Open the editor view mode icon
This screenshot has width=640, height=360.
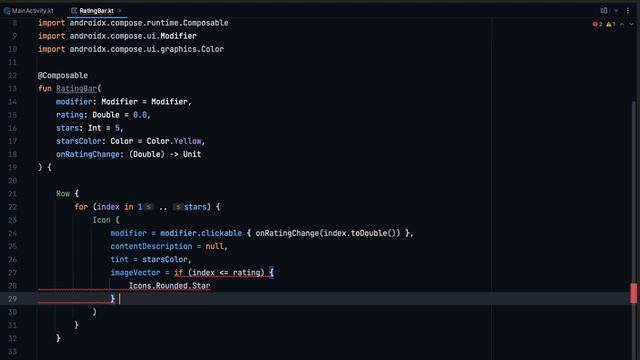(x=604, y=11)
